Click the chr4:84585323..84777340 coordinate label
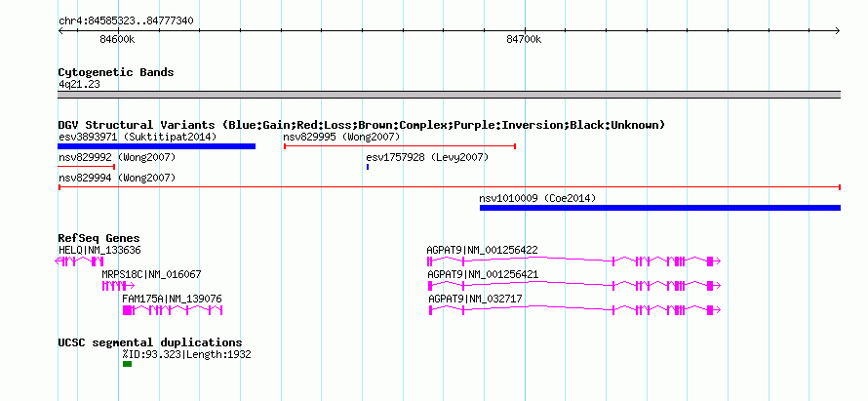 (126, 21)
